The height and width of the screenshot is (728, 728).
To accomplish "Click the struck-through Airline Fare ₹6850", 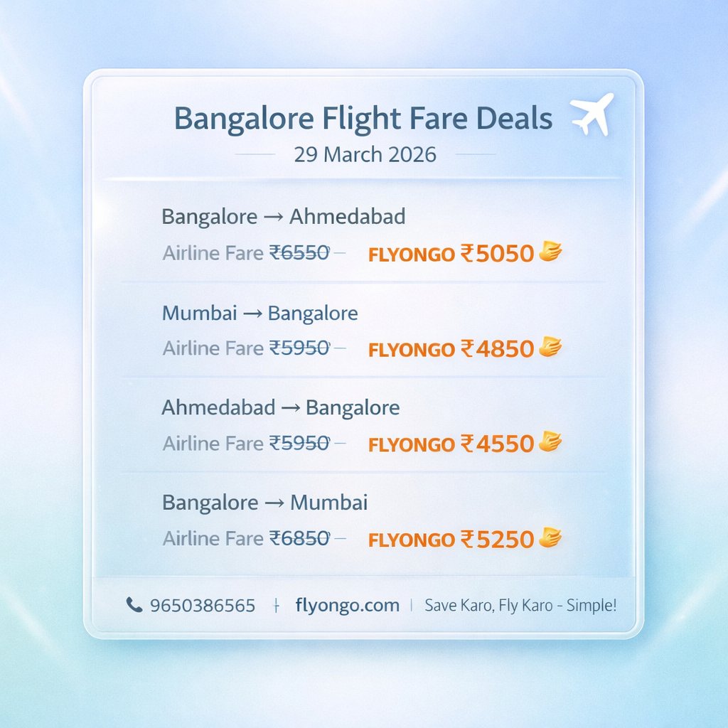I will tap(247, 538).
